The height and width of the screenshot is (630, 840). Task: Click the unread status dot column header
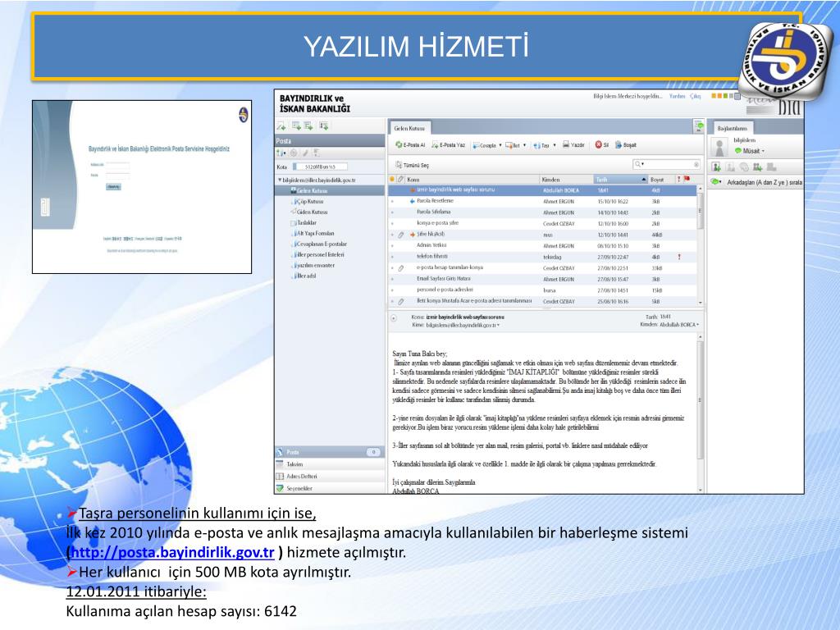[x=392, y=179]
